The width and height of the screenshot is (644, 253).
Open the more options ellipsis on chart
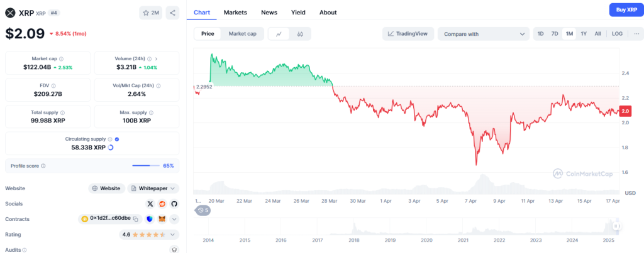(x=636, y=34)
